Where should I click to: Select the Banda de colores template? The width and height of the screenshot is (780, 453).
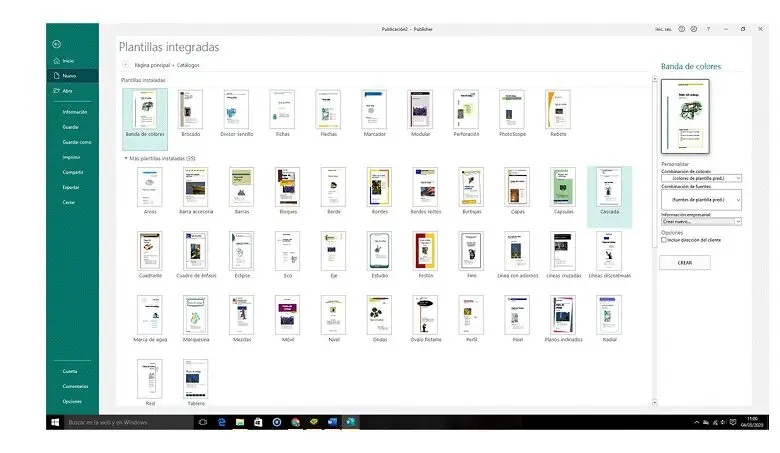pyautogui.click(x=145, y=119)
